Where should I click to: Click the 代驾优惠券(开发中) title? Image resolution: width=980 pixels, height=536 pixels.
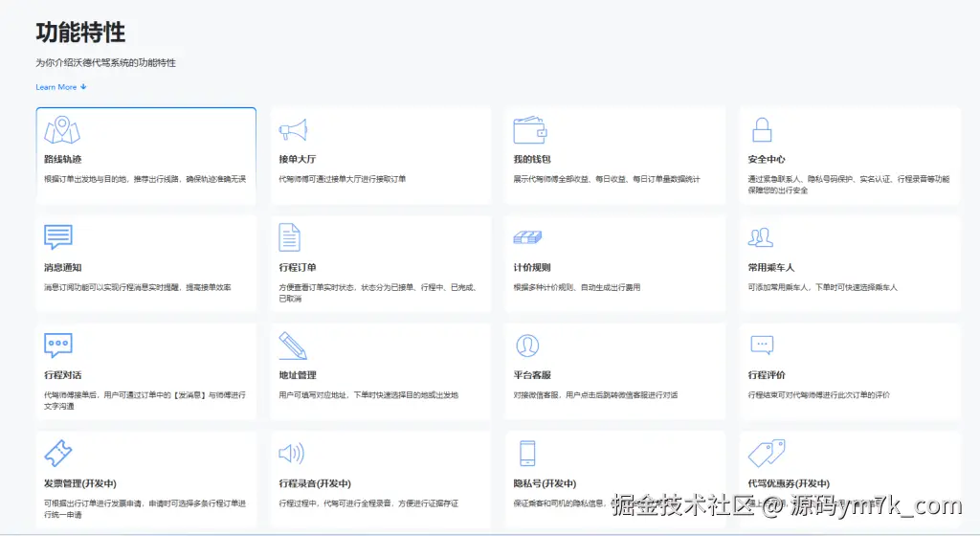(789, 483)
